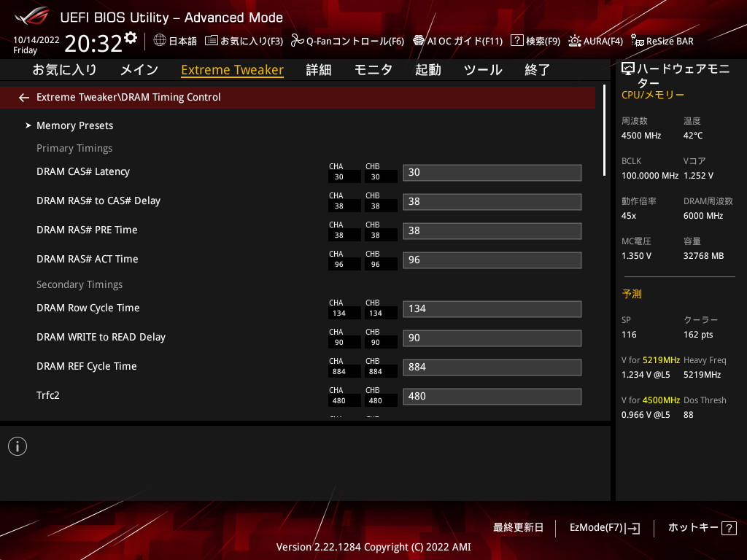Click the info icon in the help panel
The image size is (747, 560).
(18, 446)
